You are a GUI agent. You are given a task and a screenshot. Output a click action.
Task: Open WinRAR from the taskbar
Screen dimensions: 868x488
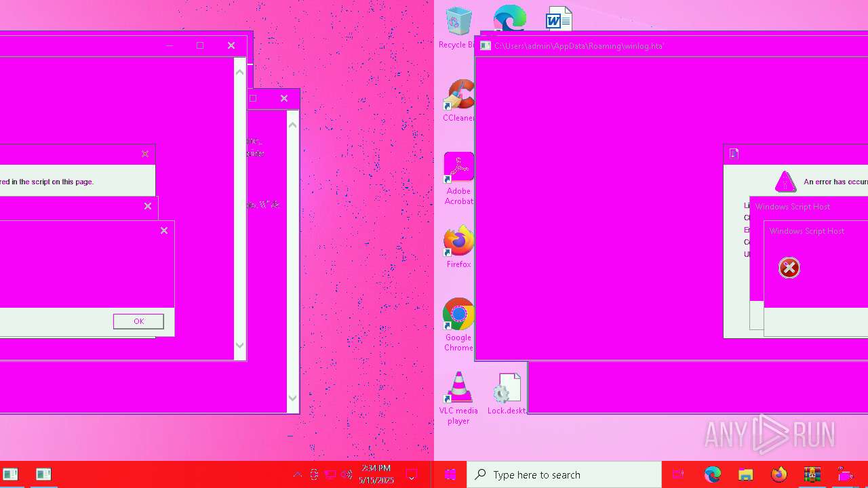click(812, 474)
